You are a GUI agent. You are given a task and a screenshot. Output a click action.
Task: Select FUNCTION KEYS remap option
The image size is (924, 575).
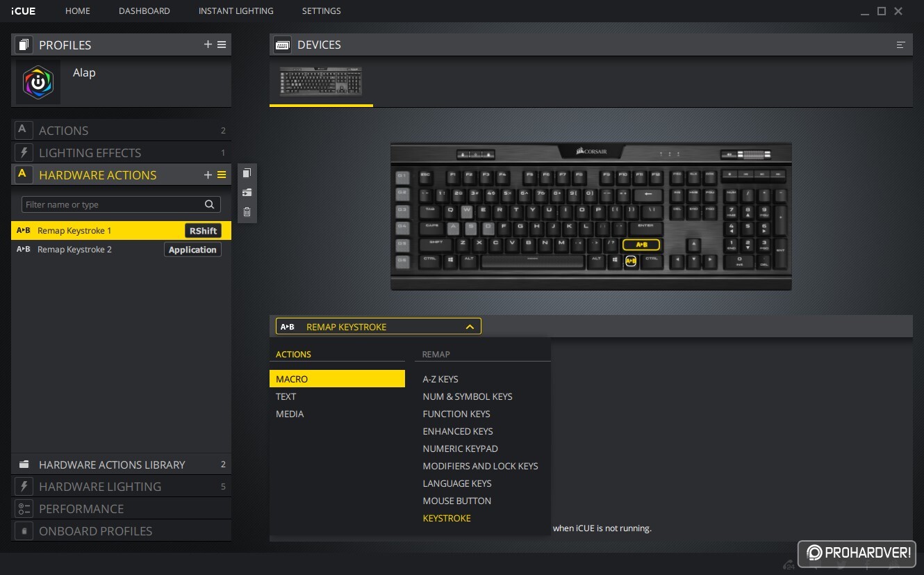[x=456, y=414]
